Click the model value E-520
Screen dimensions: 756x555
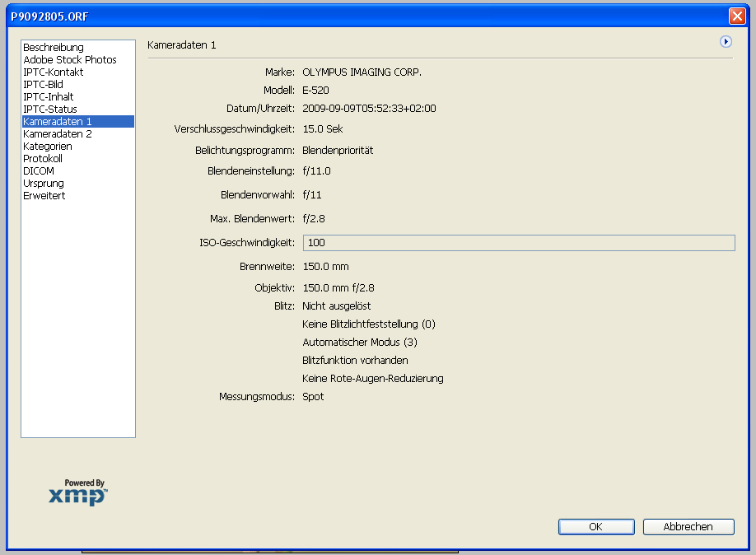[315, 91]
